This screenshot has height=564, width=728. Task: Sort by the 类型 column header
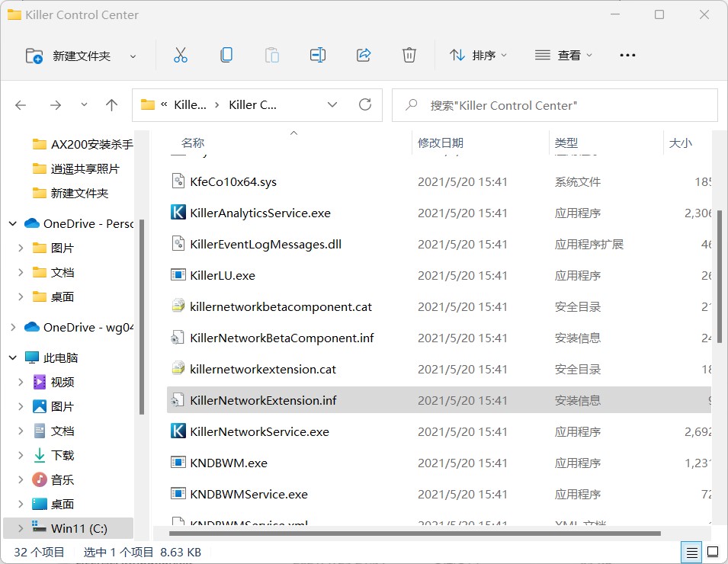point(566,143)
